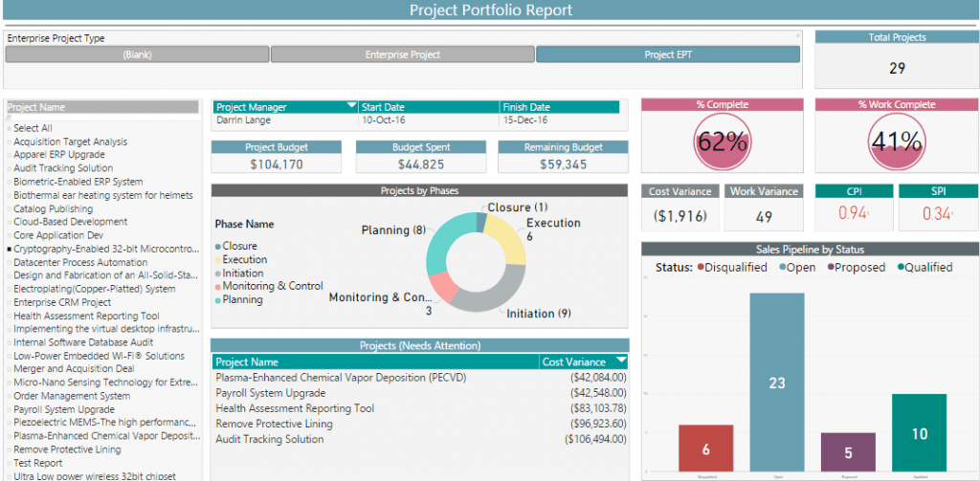Select the Open bar showing 23
Screen dimensions: 980x481
coord(777,383)
